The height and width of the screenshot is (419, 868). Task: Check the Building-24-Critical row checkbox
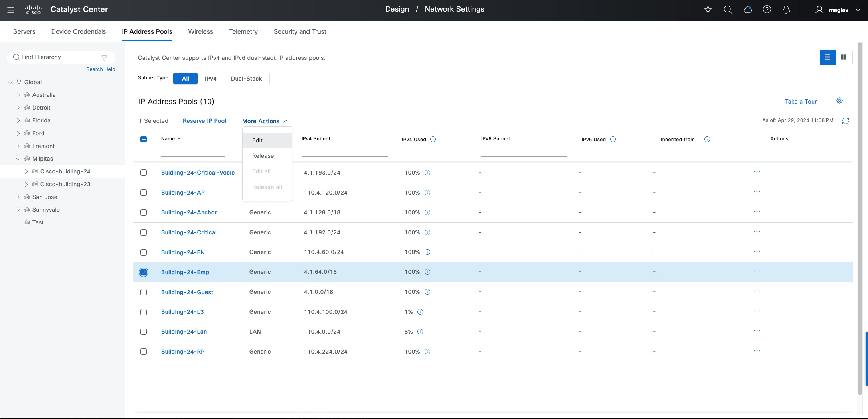[x=144, y=232]
